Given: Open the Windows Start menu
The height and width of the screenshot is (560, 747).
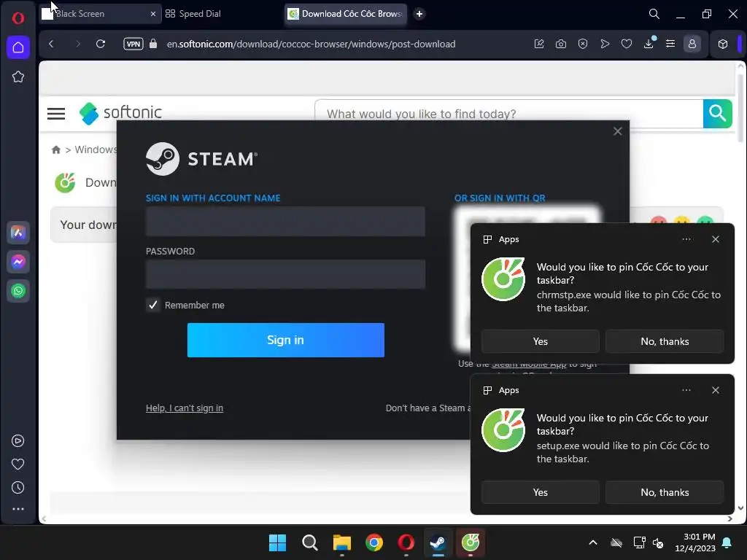Looking at the screenshot, I should point(277,542).
